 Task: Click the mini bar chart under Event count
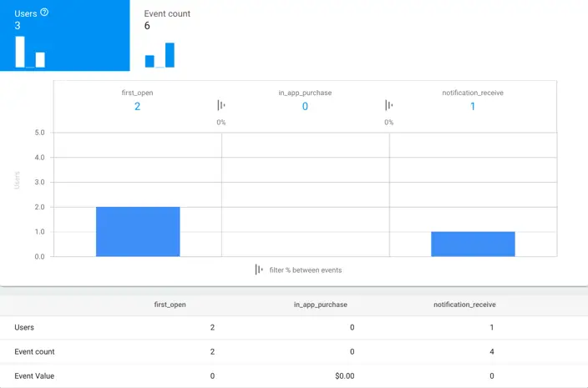tap(160, 55)
